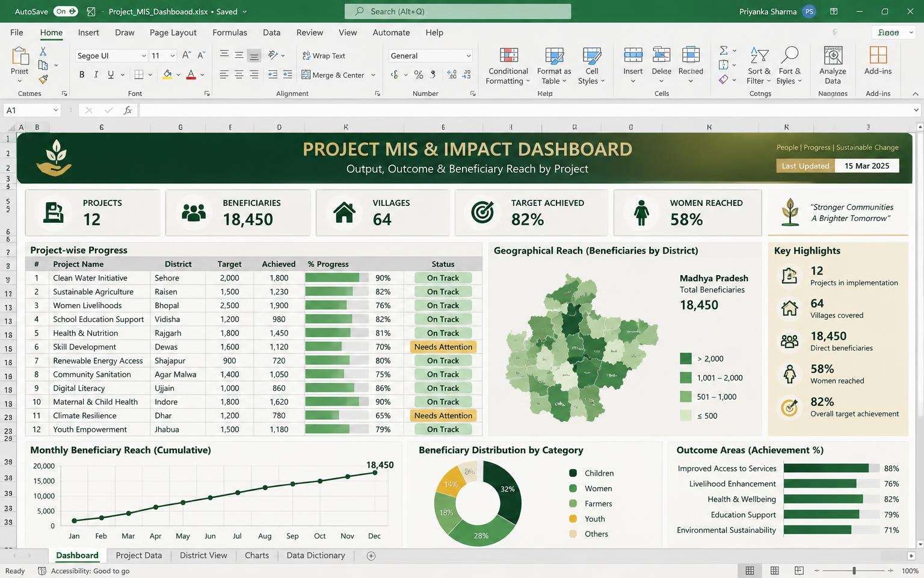Click the fill color bucket
This screenshot has width=924, height=578.
pyautogui.click(x=167, y=75)
